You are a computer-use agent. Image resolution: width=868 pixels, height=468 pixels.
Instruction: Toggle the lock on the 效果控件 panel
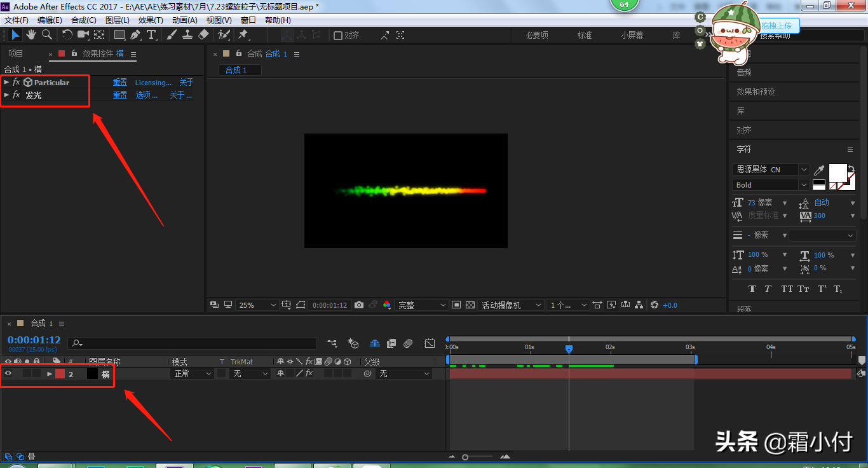tap(74, 53)
